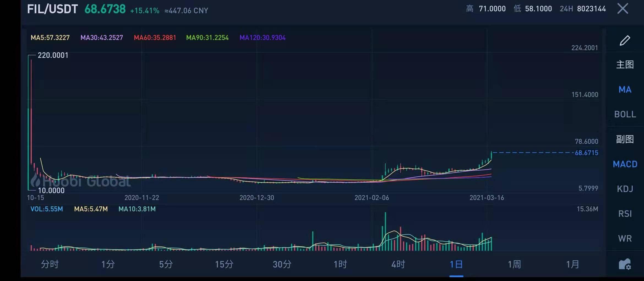Screen dimensions: 644x281
Task: Select the 1月 monthly interval
Action: pos(572,264)
